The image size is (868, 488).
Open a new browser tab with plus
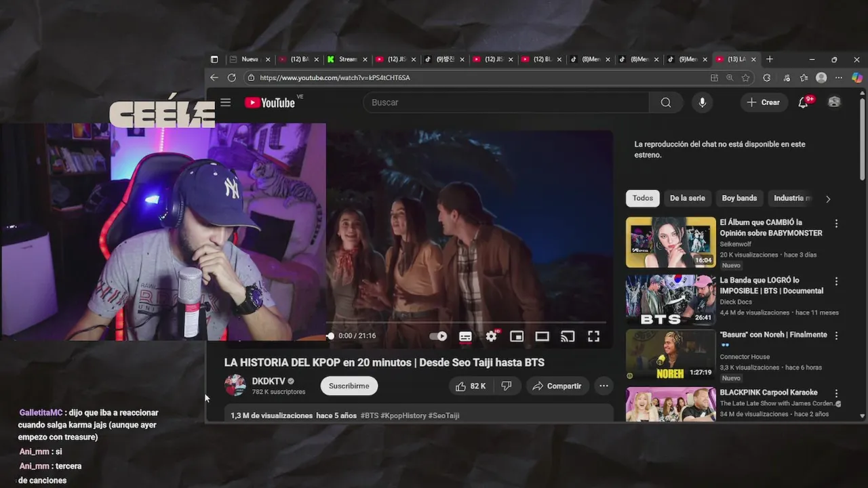click(x=770, y=60)
